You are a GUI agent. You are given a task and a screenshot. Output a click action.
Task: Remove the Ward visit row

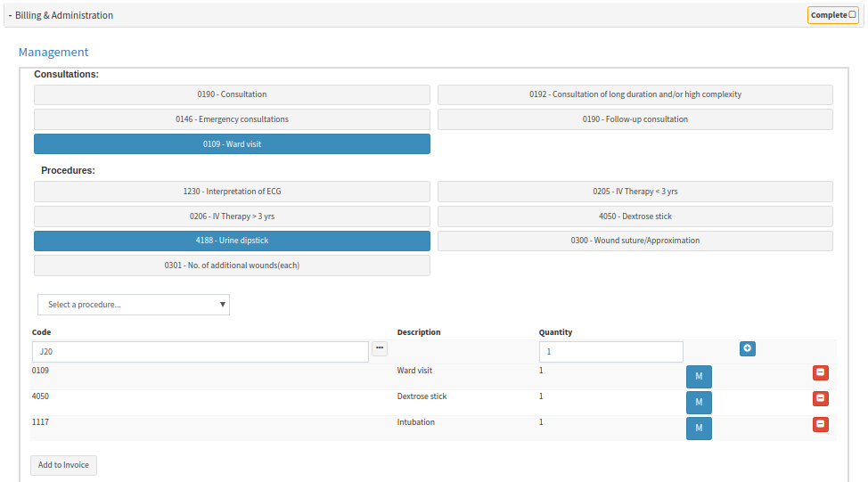point(820,373)
